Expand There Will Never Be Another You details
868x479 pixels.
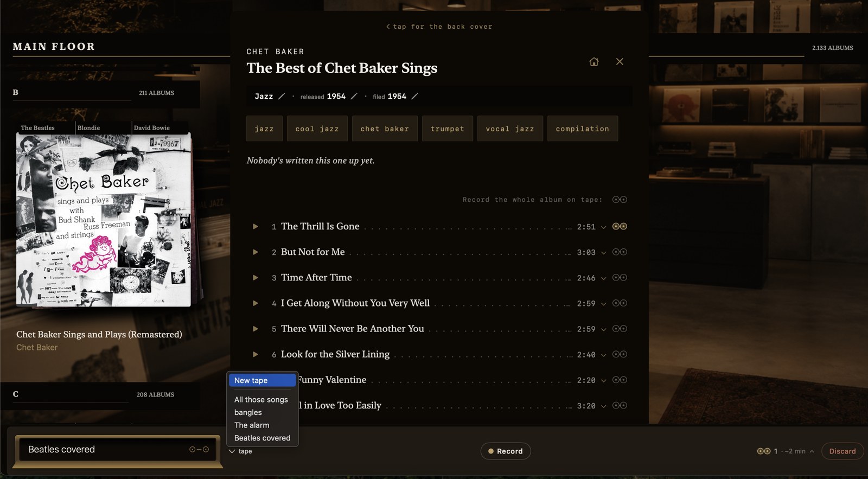pos(603,329)
